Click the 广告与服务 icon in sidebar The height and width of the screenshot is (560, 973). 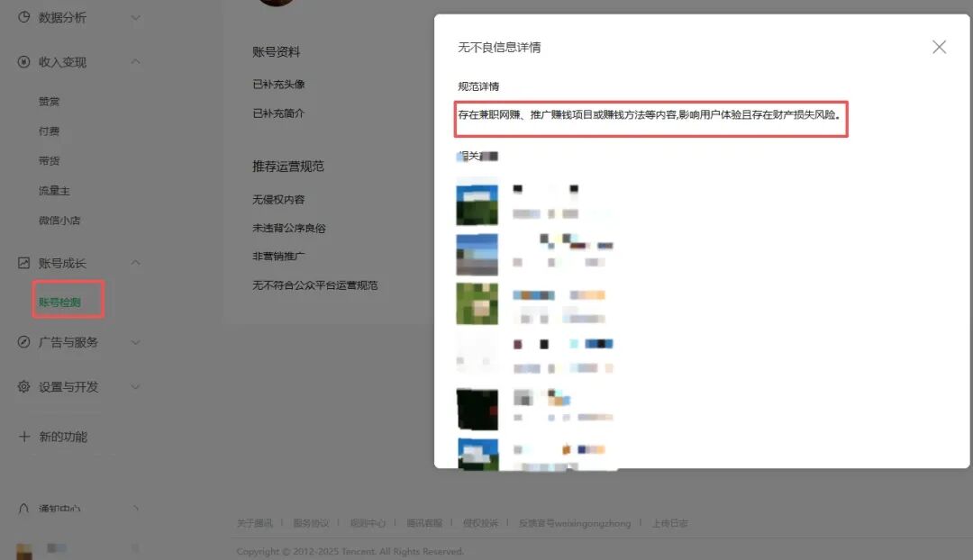23,342
